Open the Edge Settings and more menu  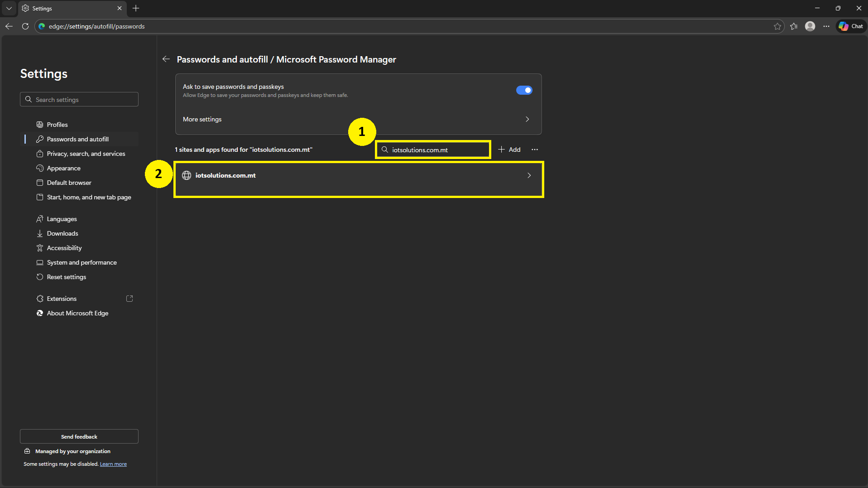(826, 26)
